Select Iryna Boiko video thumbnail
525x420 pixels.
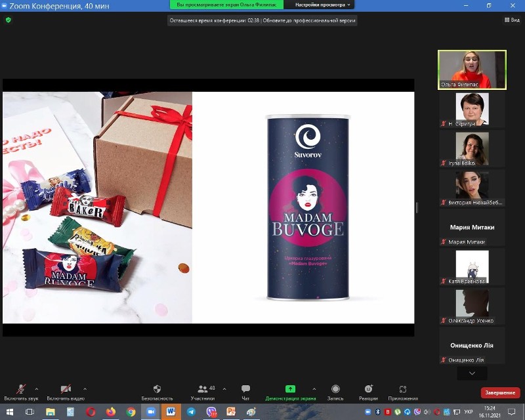(472, 149)
